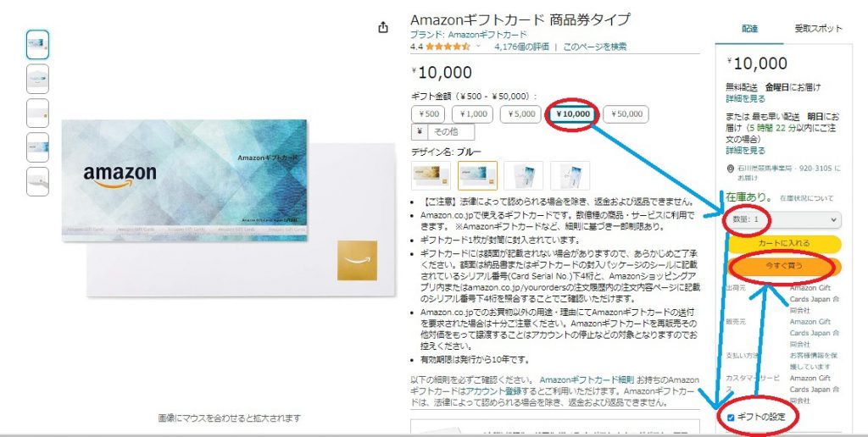Click the location pin delivery address icon
Image resolution: width=868 pixels, height=437 pixels.
[731, 169]
